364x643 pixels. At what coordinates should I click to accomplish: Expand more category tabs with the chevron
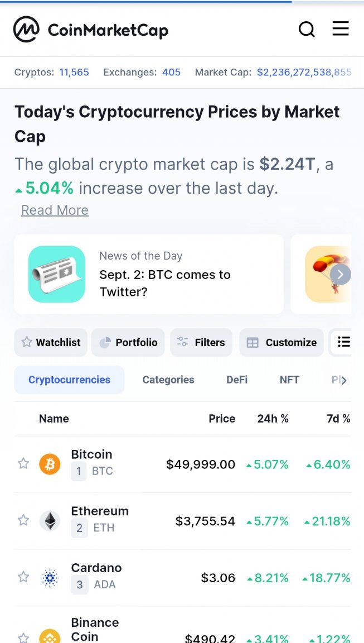click(x=344, y=380)
